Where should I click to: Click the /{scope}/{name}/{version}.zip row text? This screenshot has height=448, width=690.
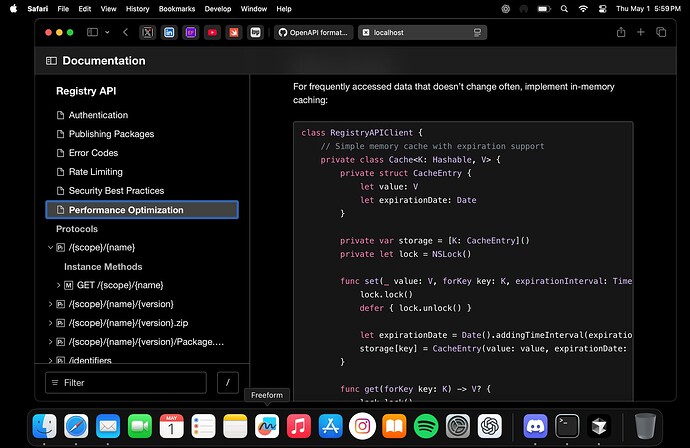(x=128, y=323)
